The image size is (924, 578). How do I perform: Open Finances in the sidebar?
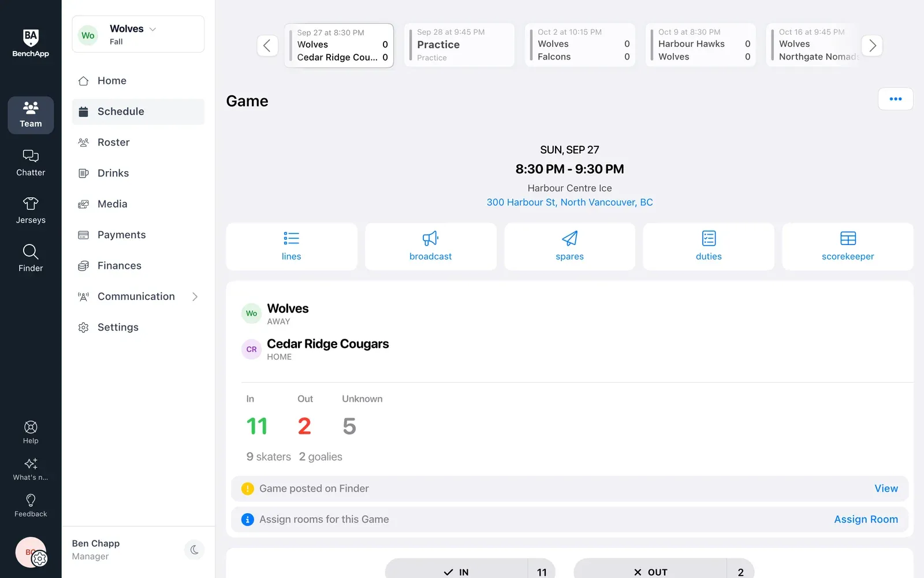pyautogui.click(x=138, y=266)
